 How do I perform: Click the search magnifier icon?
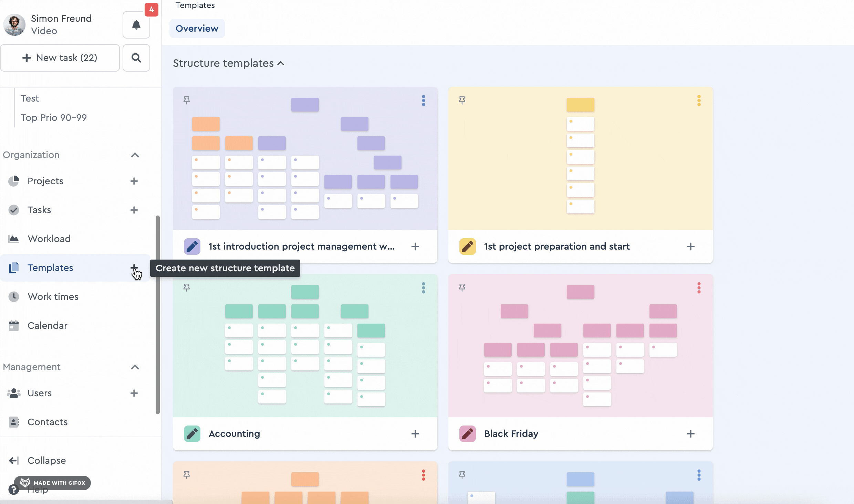tap(136, 58)
